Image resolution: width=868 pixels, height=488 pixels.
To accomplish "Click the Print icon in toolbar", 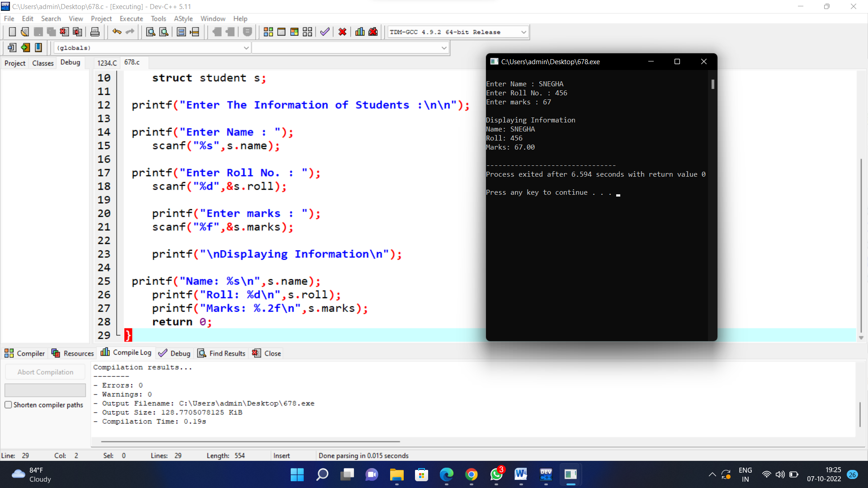I will tap(95, 32).
